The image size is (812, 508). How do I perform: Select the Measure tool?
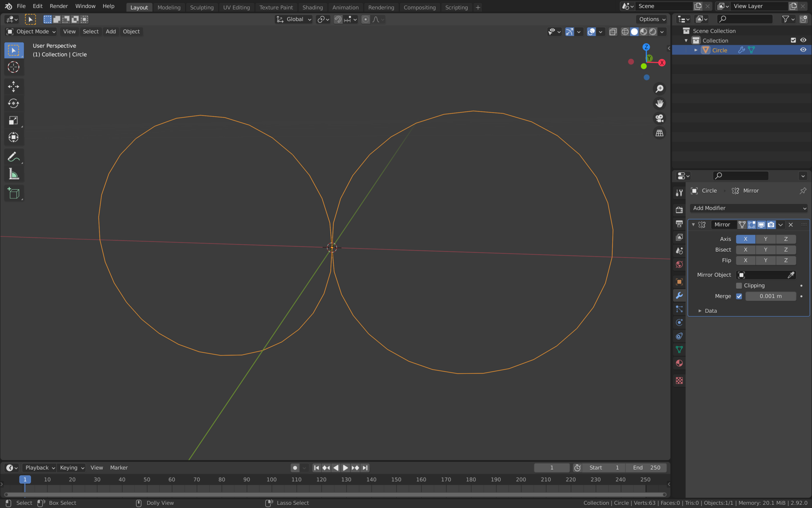14,174
